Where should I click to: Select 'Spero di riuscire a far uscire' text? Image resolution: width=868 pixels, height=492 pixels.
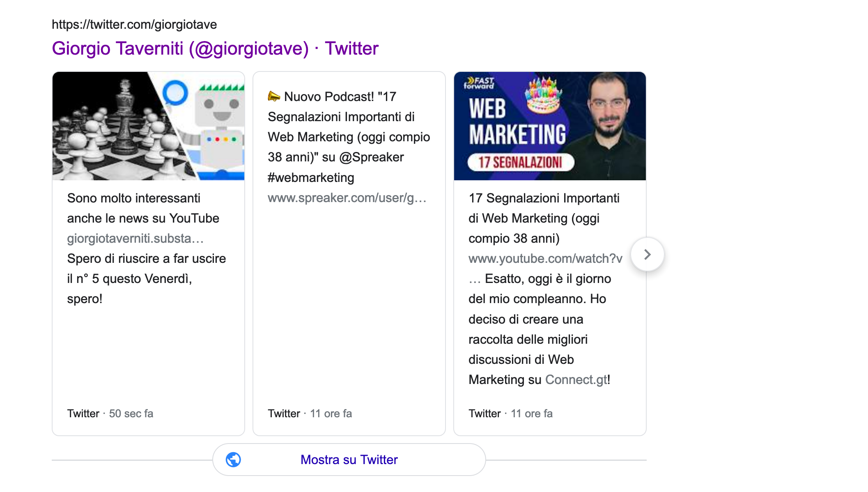click(x=147, y=259)
